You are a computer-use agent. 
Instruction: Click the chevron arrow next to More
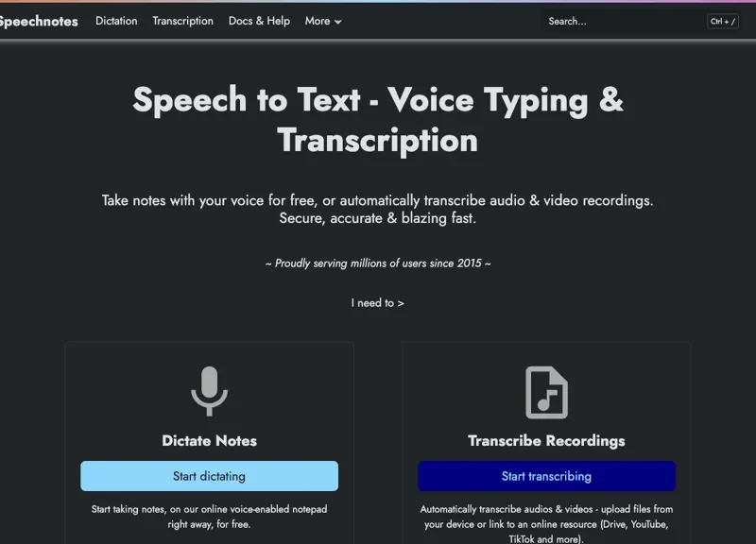[340, 22]
